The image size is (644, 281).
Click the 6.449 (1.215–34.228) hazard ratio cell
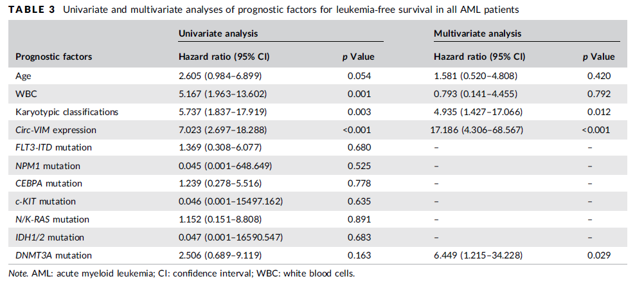[x=478, y=255]
